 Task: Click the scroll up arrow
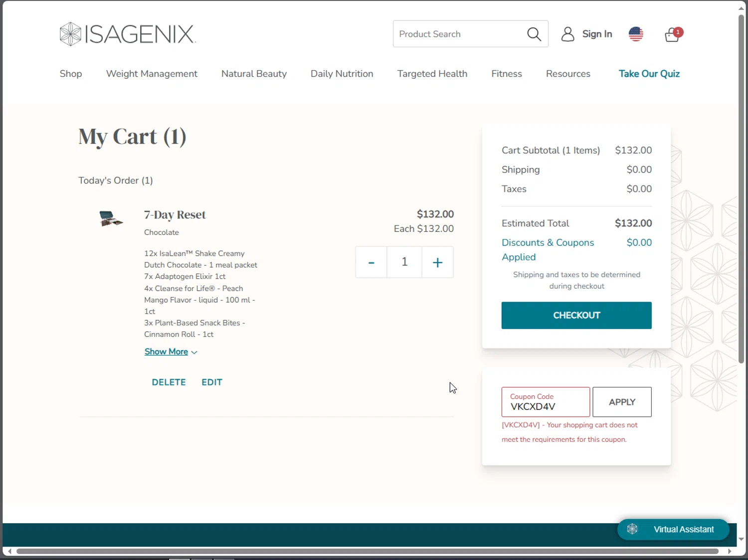click(742, 8)
